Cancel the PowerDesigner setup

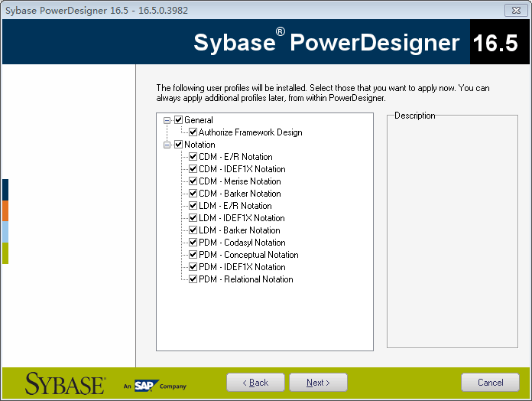tap(490, 383)
